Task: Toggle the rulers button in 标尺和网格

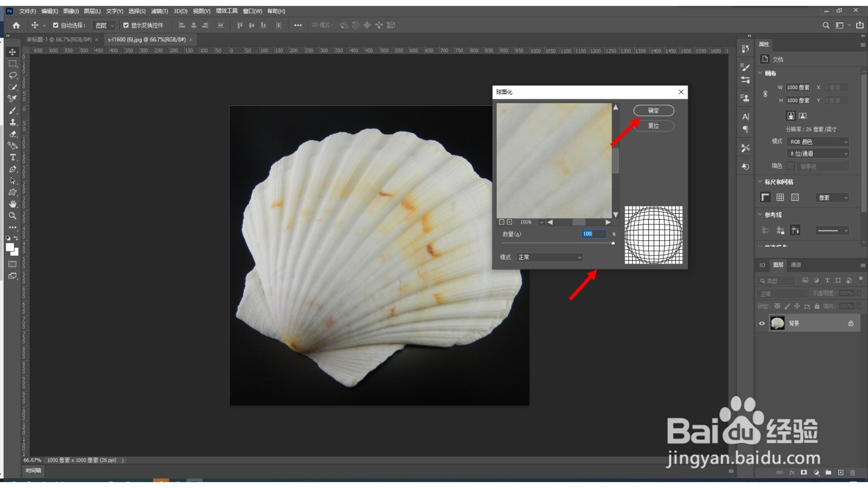Action: click(x=765, y=197)
